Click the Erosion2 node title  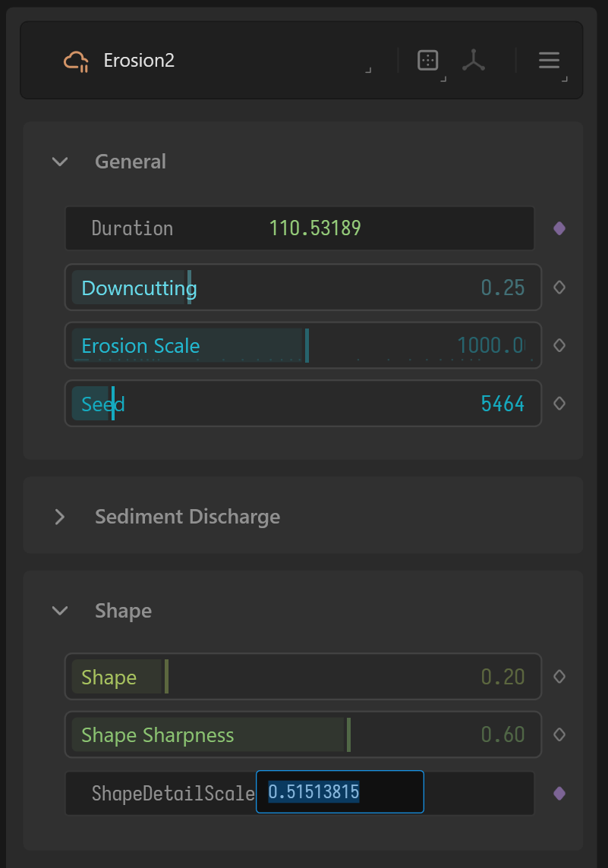pyautogui.click(x=139, y=61)
